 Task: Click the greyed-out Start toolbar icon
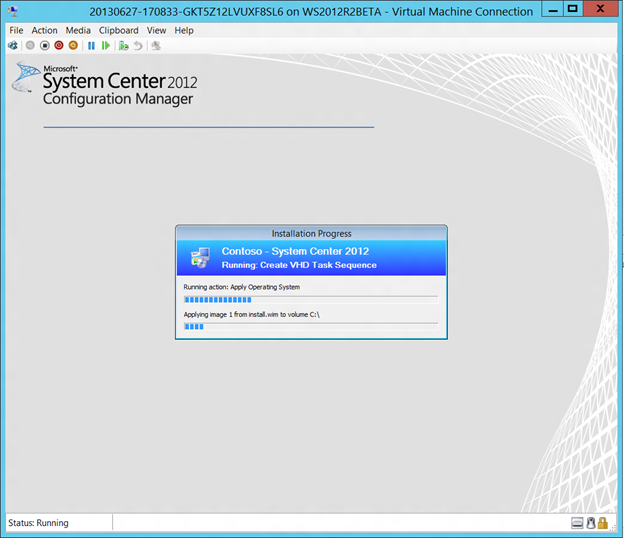click(30, 46)
